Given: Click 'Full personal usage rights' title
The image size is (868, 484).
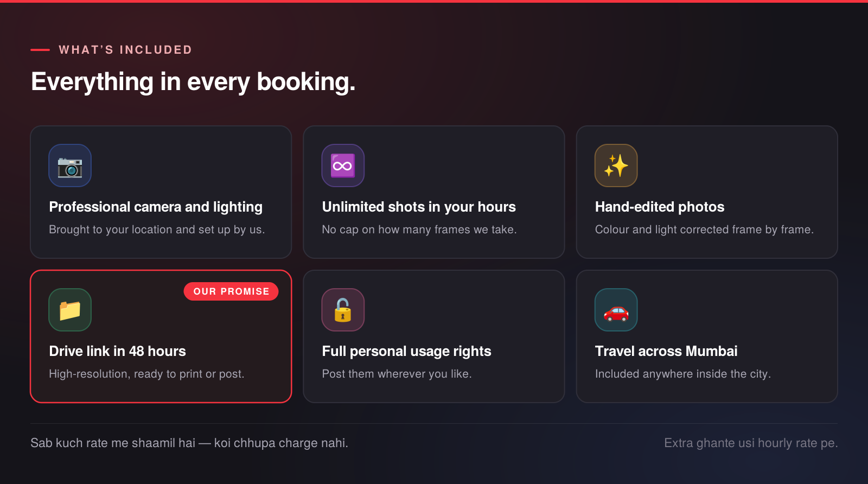Looking at the screenshot, I should (x=406, y=351).
